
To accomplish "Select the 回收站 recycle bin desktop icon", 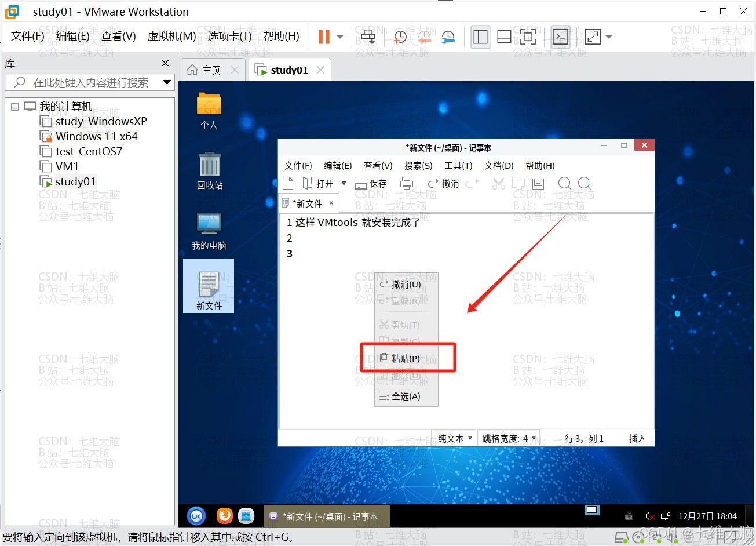I will [x=209, y=171].
